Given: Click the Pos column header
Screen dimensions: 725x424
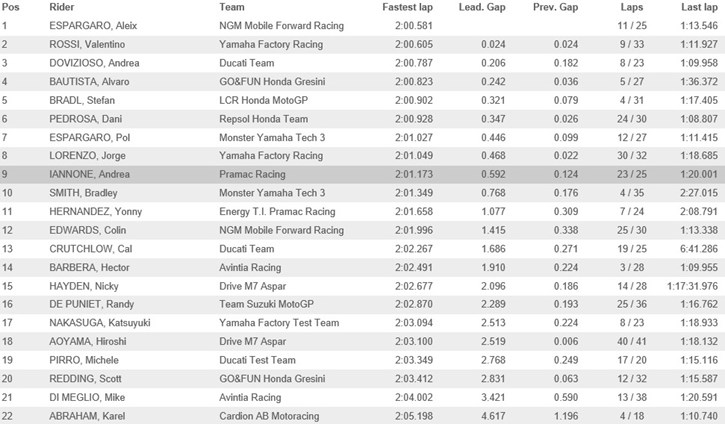Looking at the screenshot, I should coord(10,7).
